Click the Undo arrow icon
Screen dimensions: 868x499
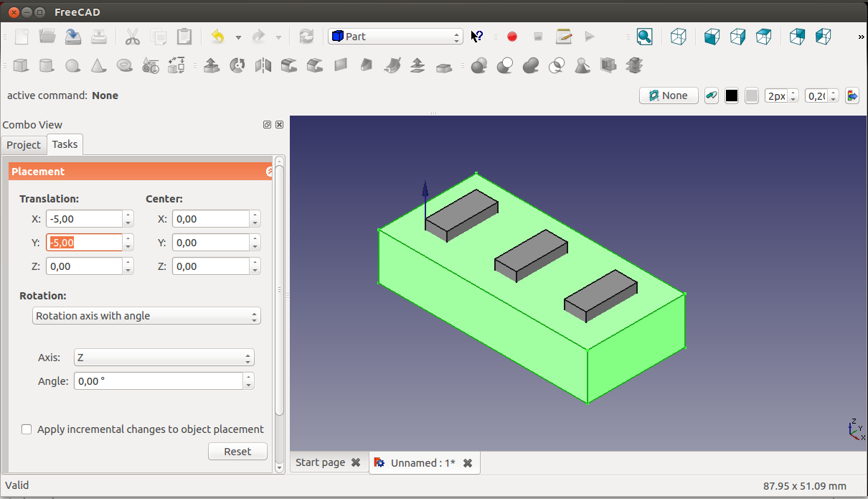(217, 37)
